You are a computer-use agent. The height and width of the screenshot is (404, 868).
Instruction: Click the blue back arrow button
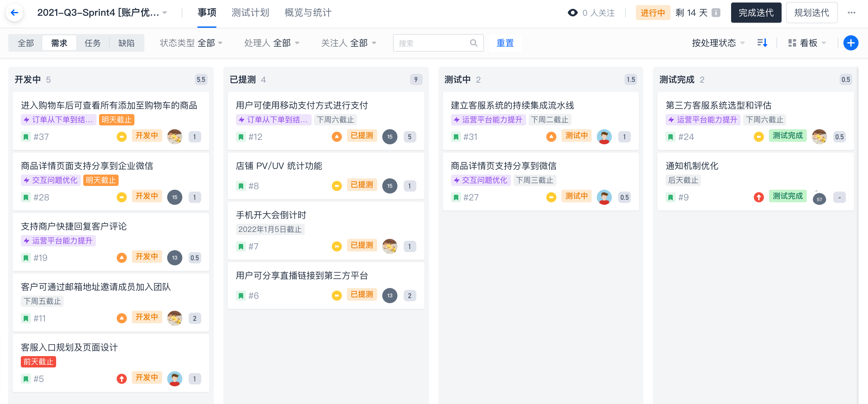15,13
